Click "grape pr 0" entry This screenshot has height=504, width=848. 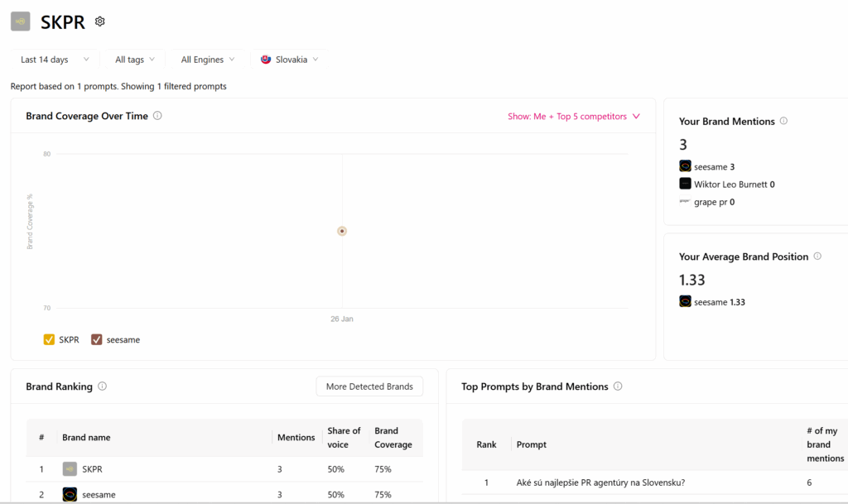tap(714, 202)
